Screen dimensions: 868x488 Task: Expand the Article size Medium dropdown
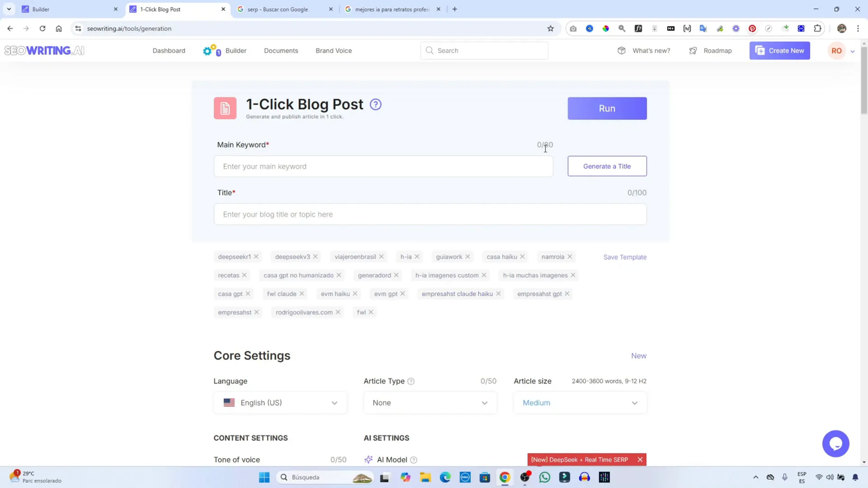[x=579, y=403]
